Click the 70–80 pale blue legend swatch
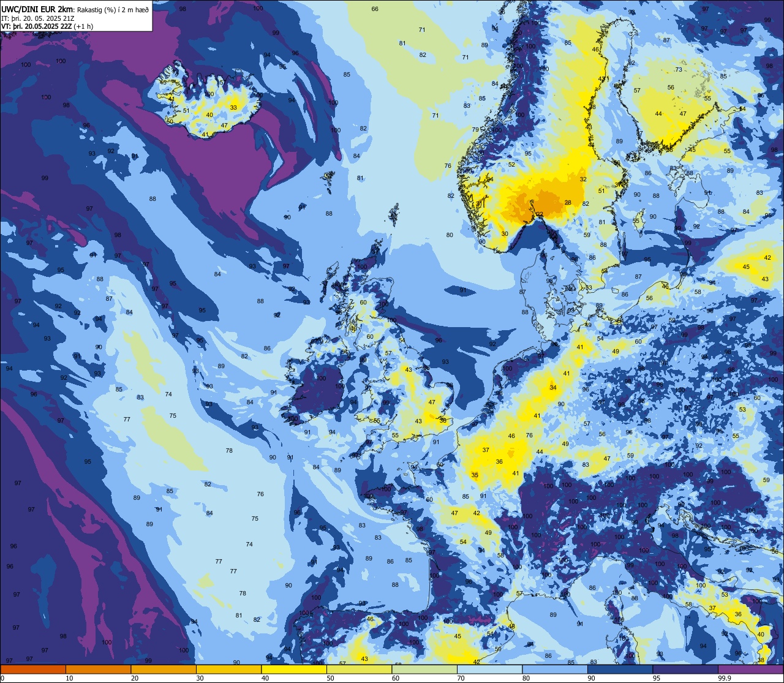Viewport: 784px width, 683px height. click(489, 669)
